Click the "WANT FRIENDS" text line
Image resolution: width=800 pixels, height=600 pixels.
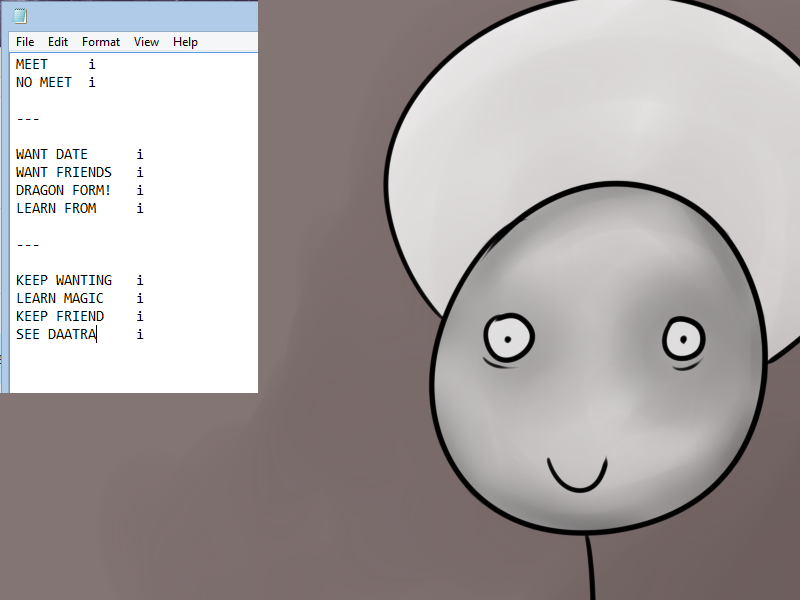click(64, 172)
